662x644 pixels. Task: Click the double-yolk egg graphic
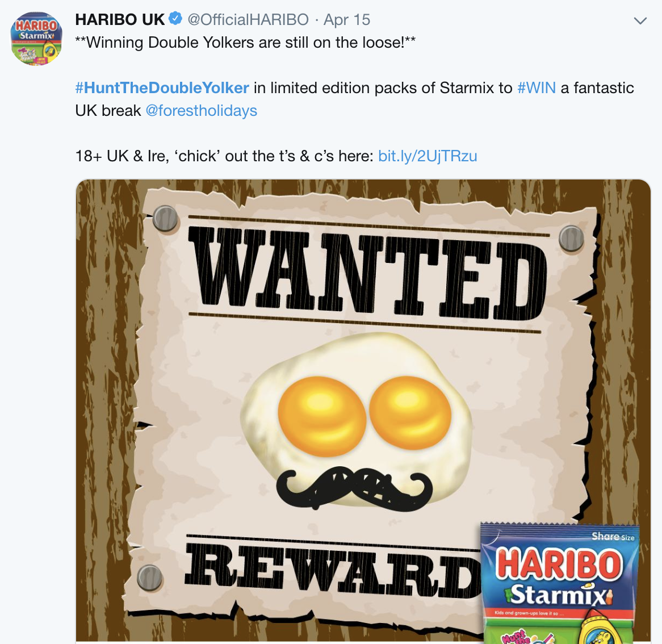pos(356,419)
